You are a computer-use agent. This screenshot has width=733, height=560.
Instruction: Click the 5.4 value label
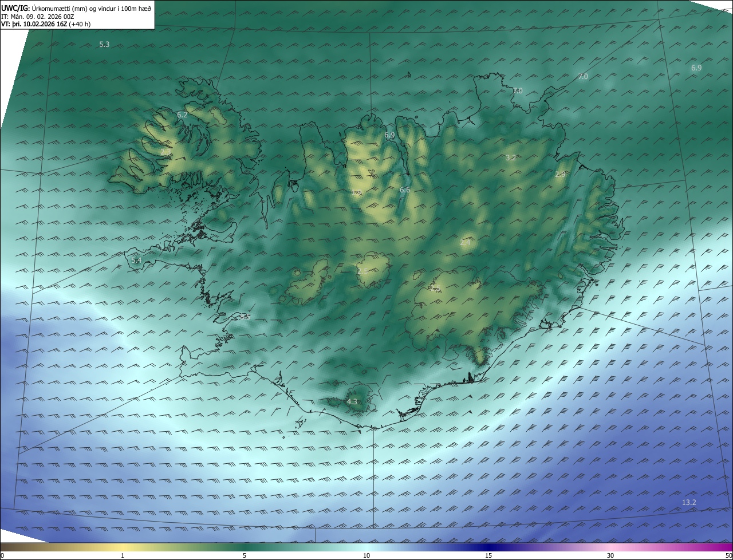coord(136,261)
